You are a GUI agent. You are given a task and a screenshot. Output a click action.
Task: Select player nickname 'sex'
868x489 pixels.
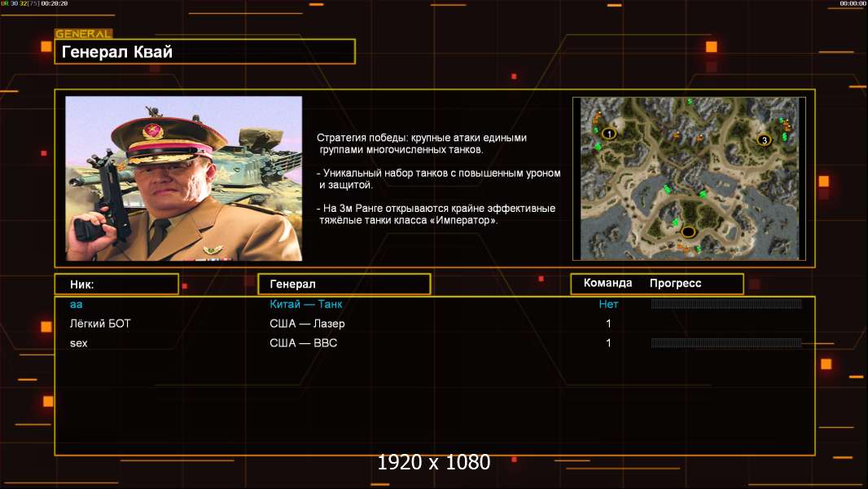pos(79,343)
